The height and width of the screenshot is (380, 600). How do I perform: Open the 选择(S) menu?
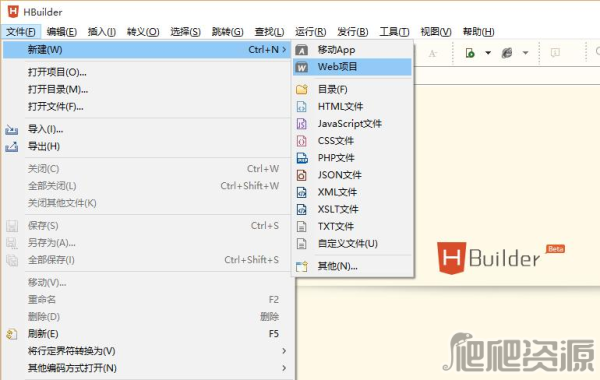(185, 32)
